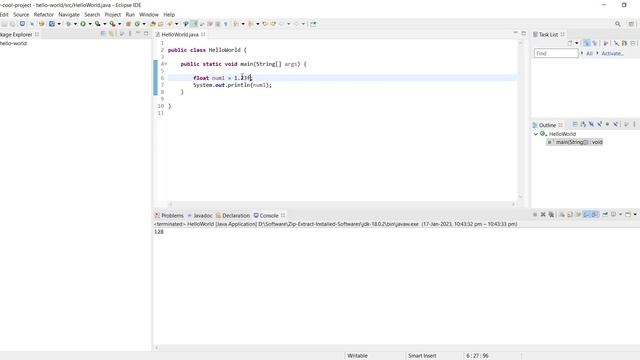Click the Open Type icon
The image size is (640, 360).
pos(153,24)
